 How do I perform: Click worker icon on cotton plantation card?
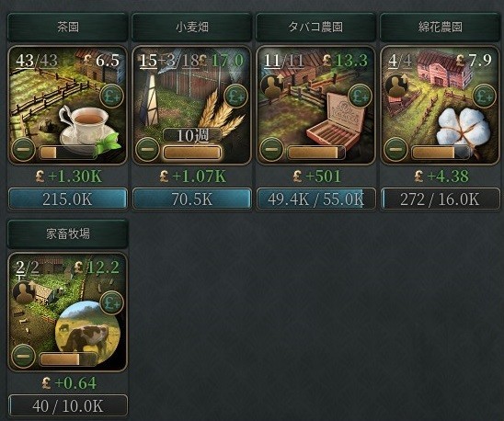click(396, 85)
